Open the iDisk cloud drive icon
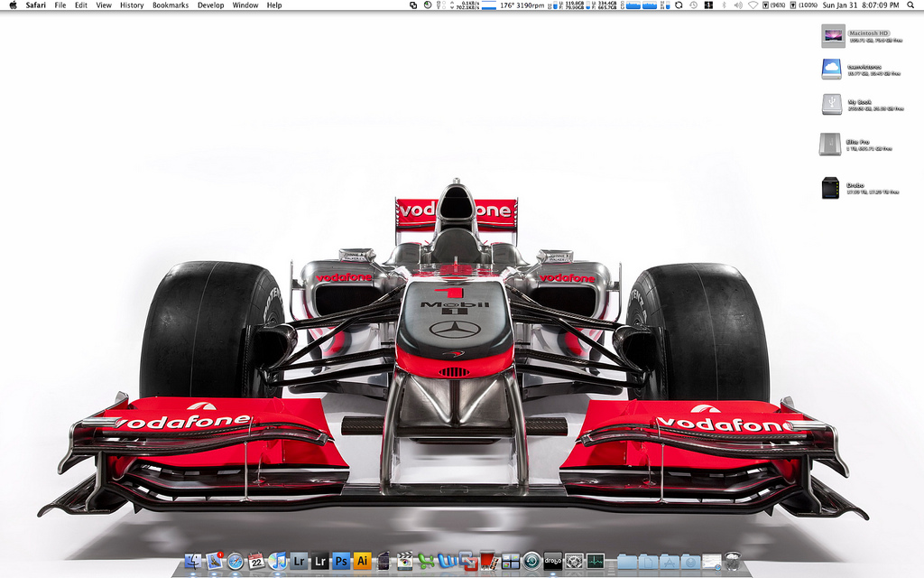Screen dimensions: 924x578 [831, 69]
